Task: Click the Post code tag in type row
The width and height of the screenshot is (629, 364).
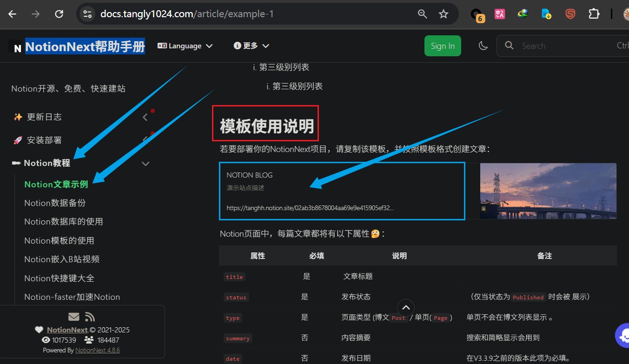Action: point(398,318)
